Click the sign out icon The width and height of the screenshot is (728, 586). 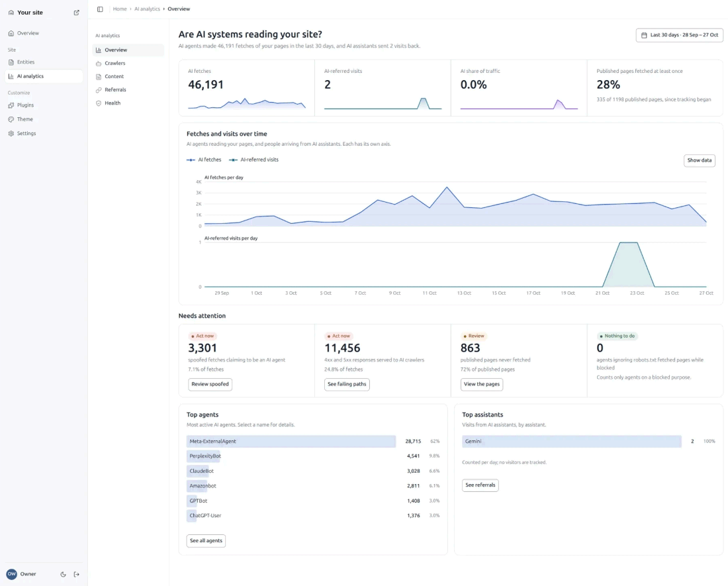[77, 574]
